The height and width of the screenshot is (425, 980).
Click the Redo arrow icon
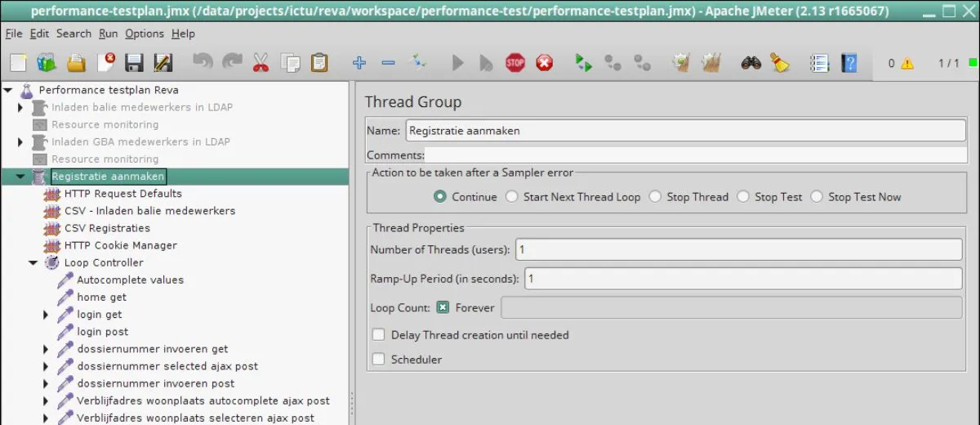pyautogui.click(x=232, y=62)
